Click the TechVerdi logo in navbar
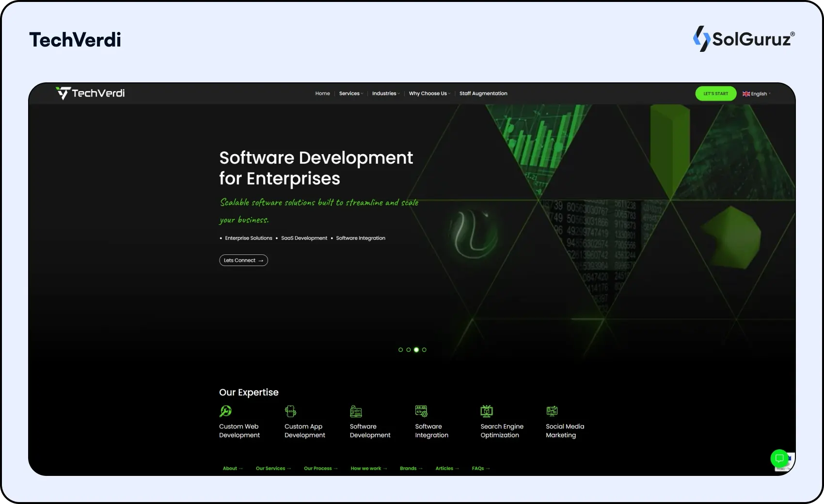 click(90, 93)
